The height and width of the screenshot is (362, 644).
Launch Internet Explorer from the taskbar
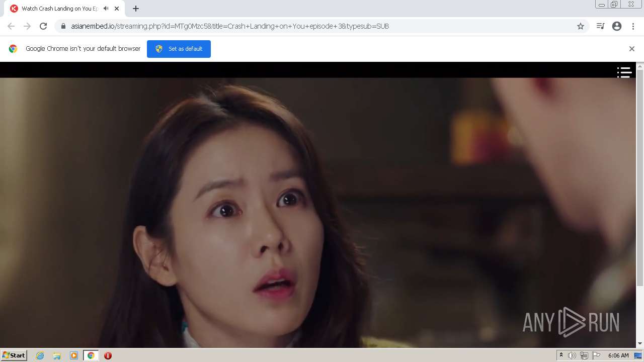coord(40,355)
